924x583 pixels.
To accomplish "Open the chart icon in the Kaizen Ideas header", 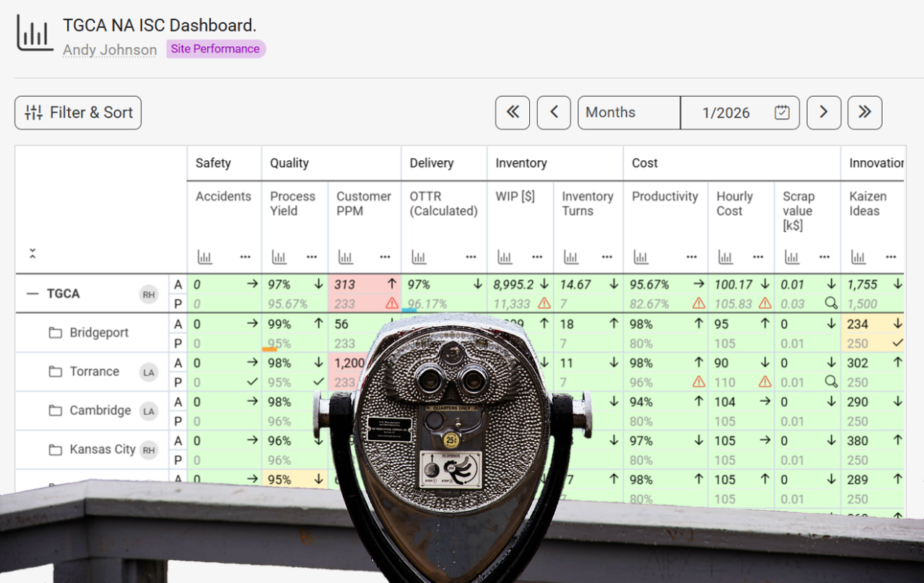I will pos(858,257).
